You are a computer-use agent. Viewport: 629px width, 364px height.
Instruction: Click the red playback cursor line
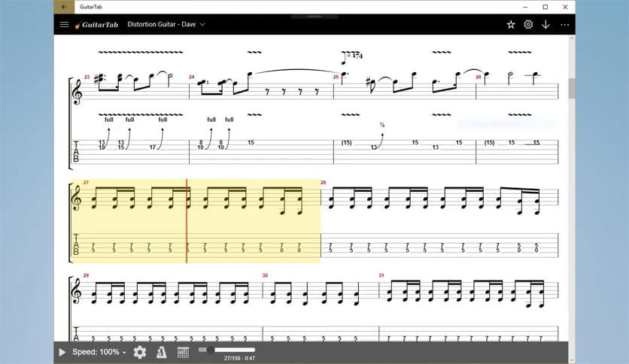(187, 221)
